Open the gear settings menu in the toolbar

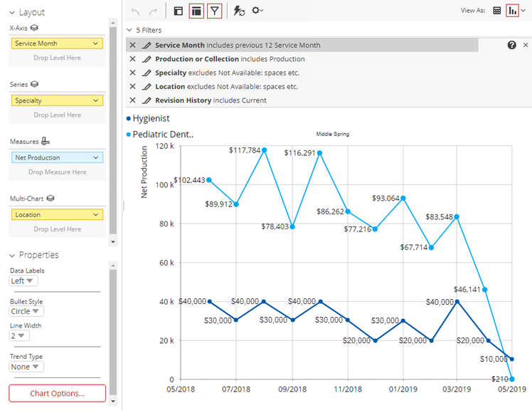click(x=257, y=11)
